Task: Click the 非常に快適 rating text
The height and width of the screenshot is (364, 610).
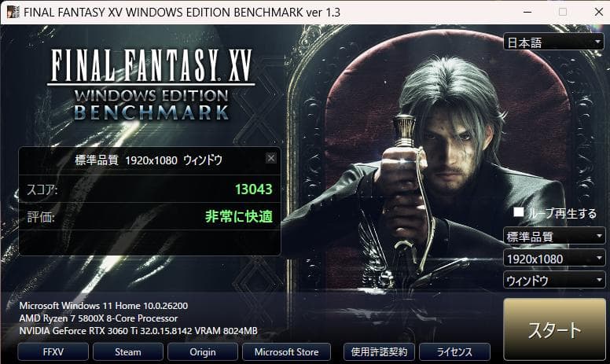Action: [x=239, y=216]
